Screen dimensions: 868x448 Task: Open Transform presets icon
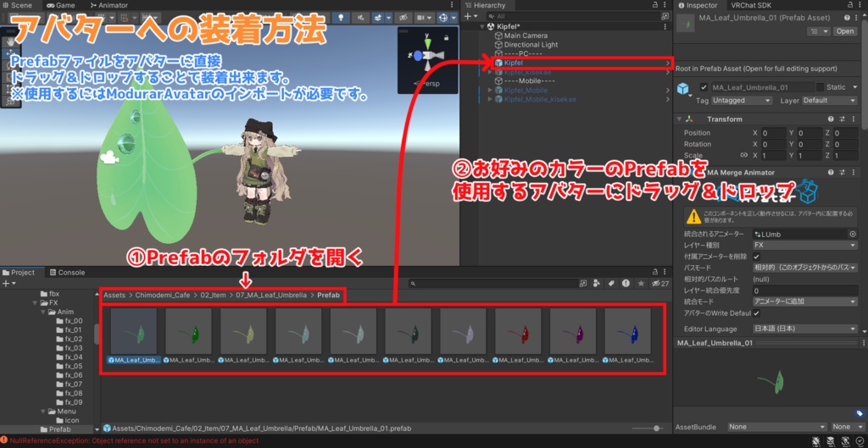(x=842, y=119)
